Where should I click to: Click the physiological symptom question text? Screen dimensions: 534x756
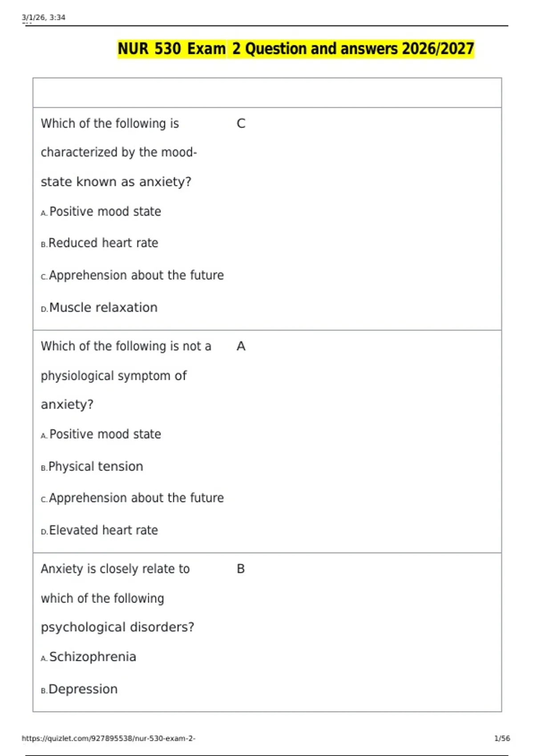(126, 375)
